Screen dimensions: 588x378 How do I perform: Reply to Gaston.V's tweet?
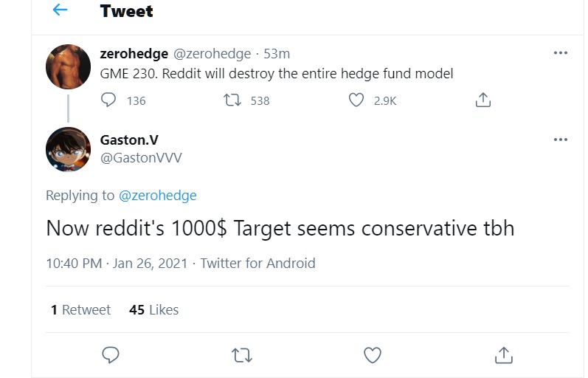click(110, 355)
